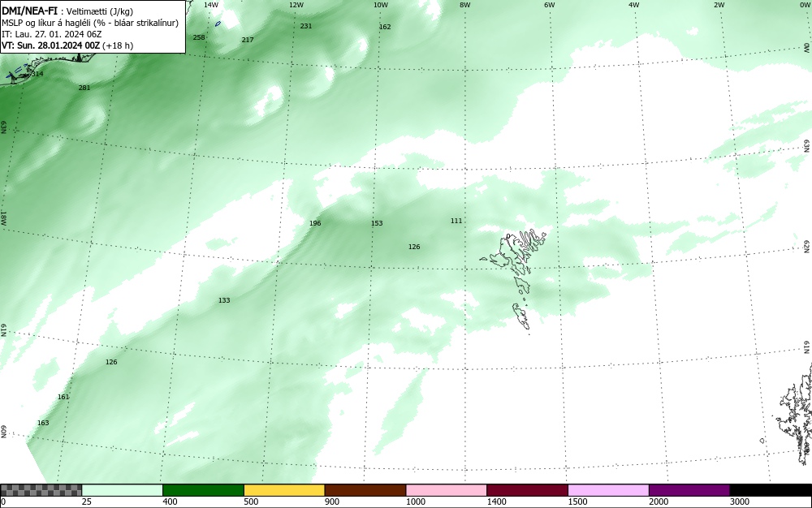The width and height of the screenshot is (812, 508).
Task: Click the map value 217
Action: click(x=248, y=40)
